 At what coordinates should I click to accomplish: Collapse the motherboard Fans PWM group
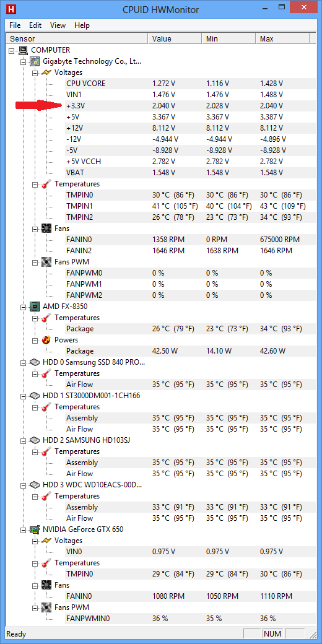pyautogui.click(x=35, y=262)
